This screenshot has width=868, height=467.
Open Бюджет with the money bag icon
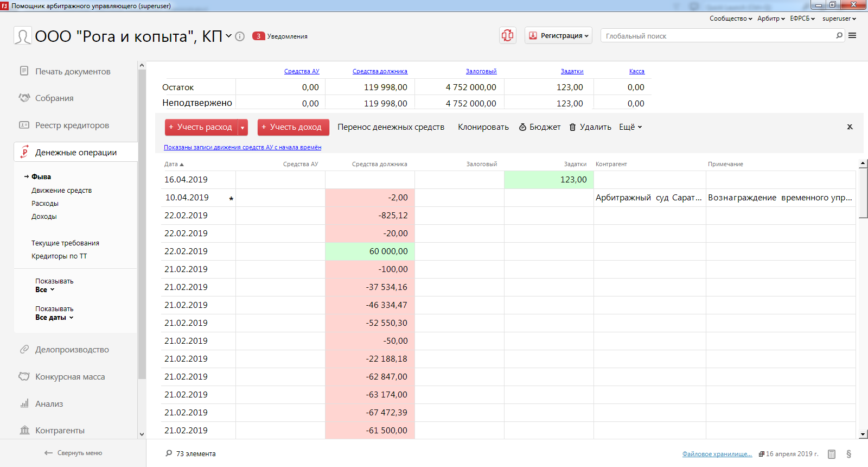[x=540, y=127]
